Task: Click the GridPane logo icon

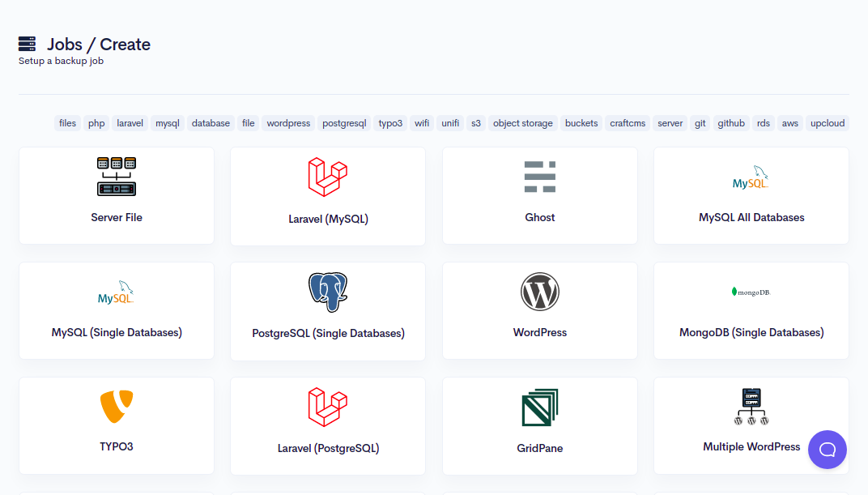Action: point(540,408)
